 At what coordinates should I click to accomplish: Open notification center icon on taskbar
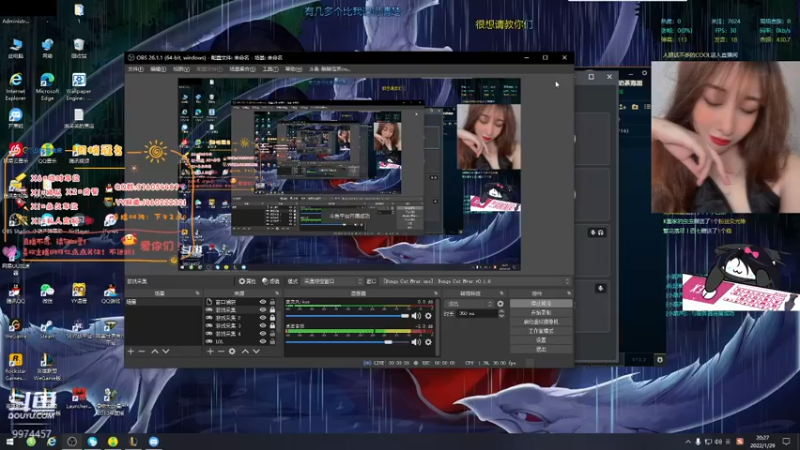(x=786, y=441)
